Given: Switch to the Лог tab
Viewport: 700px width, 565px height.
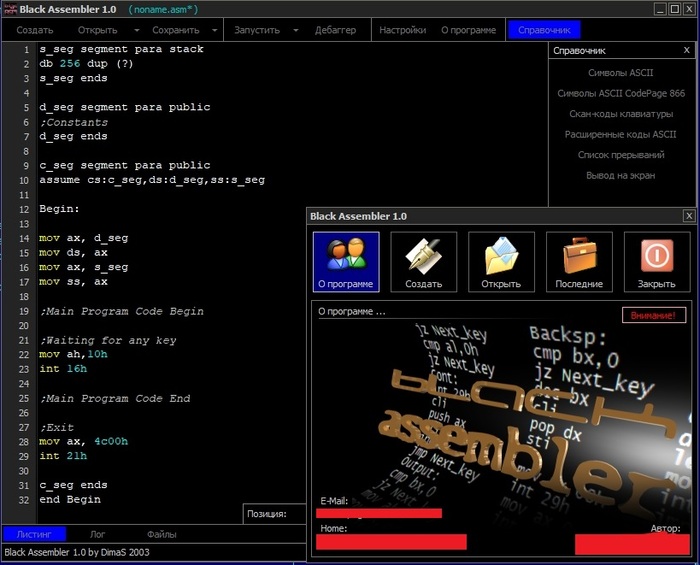Looking at the screenshot, I should [x=98, y=534].
